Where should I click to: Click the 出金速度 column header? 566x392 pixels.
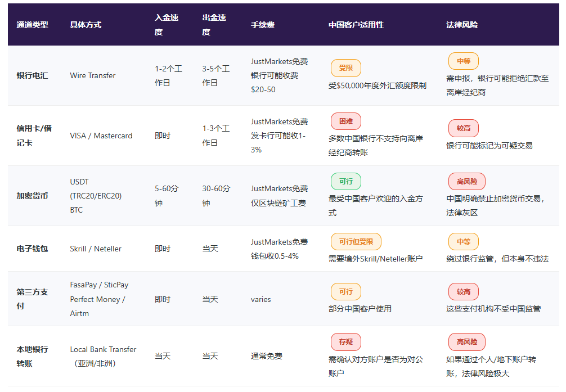point(214,25)
